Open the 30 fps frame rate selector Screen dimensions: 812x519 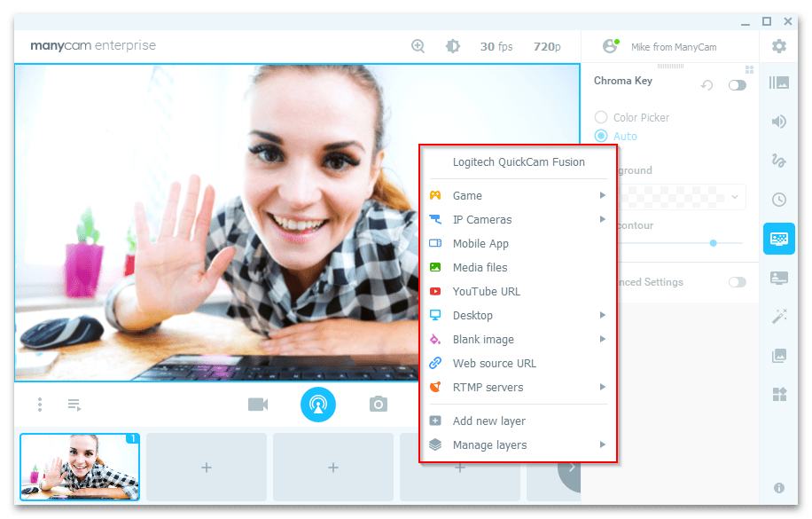[x=496, y=47]
